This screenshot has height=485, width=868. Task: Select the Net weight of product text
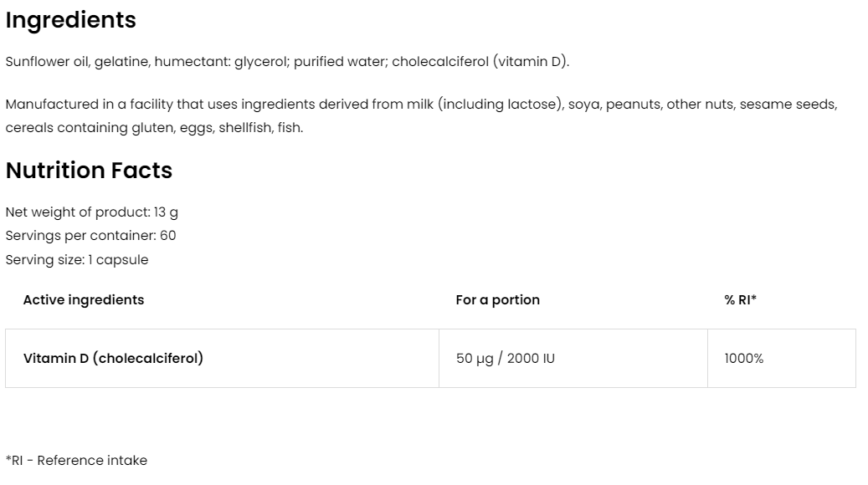[91, 212]
